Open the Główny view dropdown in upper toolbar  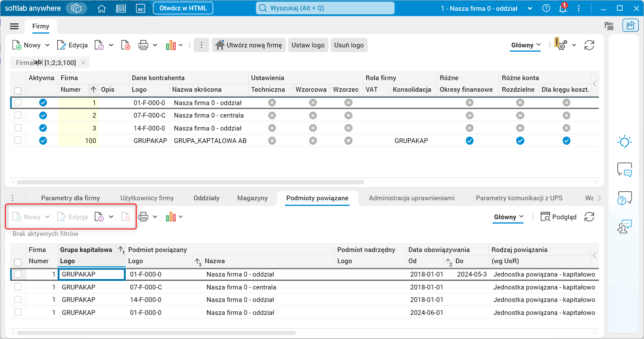click(526, 45)
